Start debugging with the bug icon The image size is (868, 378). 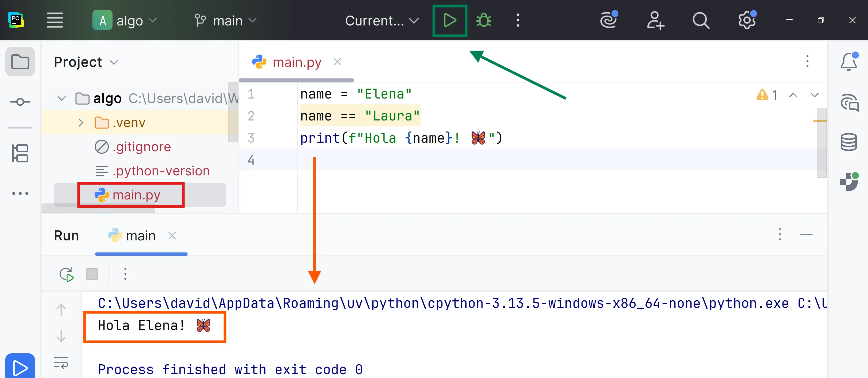click(x=484, y=21)
